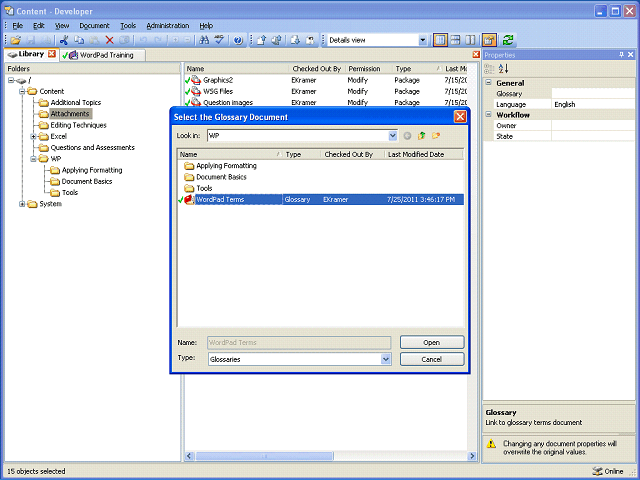
Task: Click the Online status icon
Action: pyautogui.click(x=598, y=471)
